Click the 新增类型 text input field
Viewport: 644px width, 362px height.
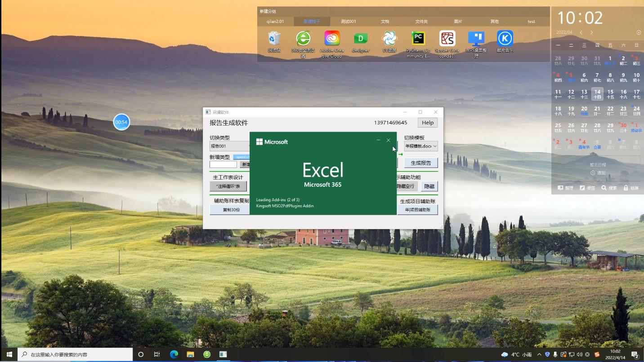point(223,164)
